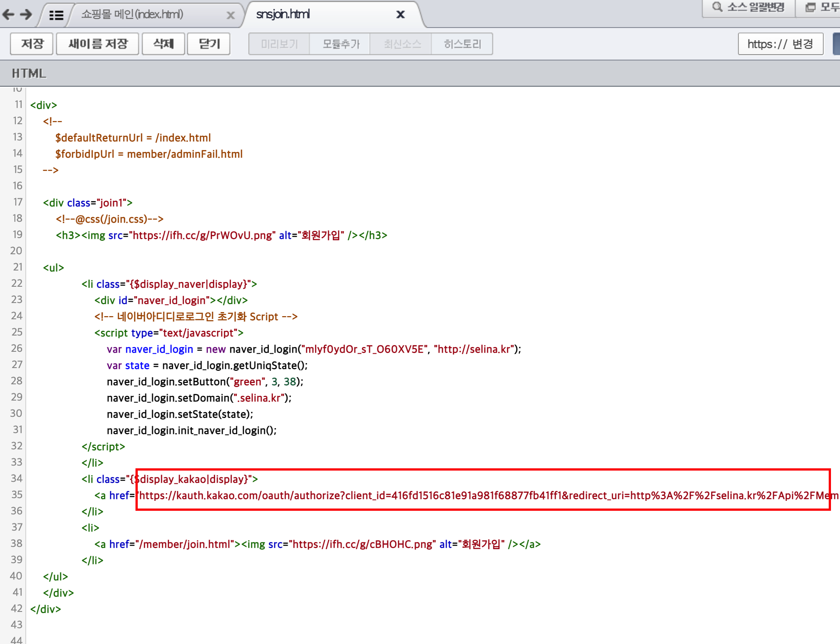Click the window icon beside 모두
Viewport: 840px width, 644px height.
click(811, 7)
